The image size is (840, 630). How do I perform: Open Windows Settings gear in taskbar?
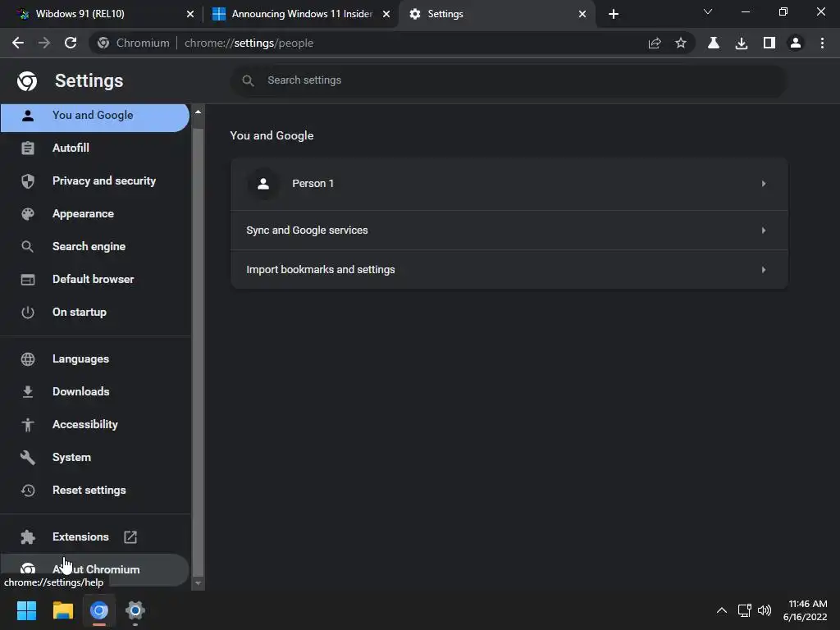pos(135,610)
